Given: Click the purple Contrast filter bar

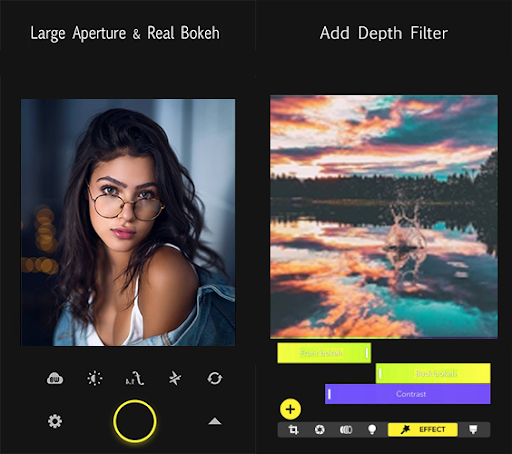Looking at the screenshot, I should [408, 394].
